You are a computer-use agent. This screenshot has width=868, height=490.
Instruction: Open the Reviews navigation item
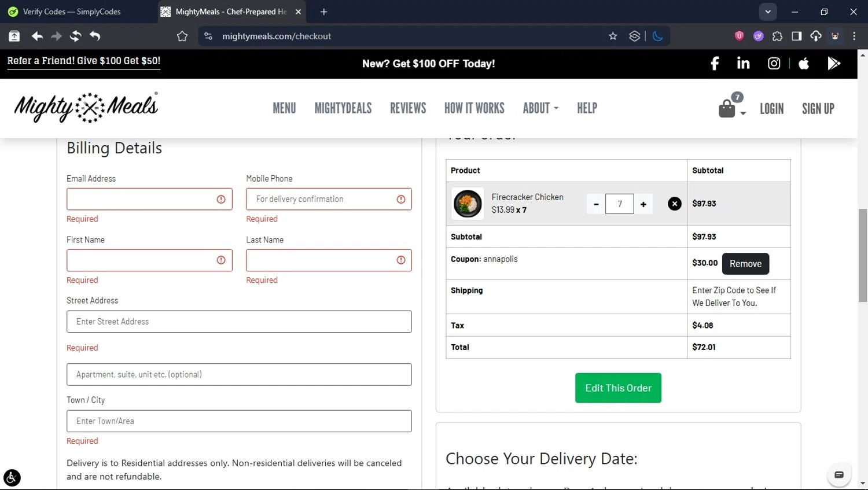pos(408,108)
